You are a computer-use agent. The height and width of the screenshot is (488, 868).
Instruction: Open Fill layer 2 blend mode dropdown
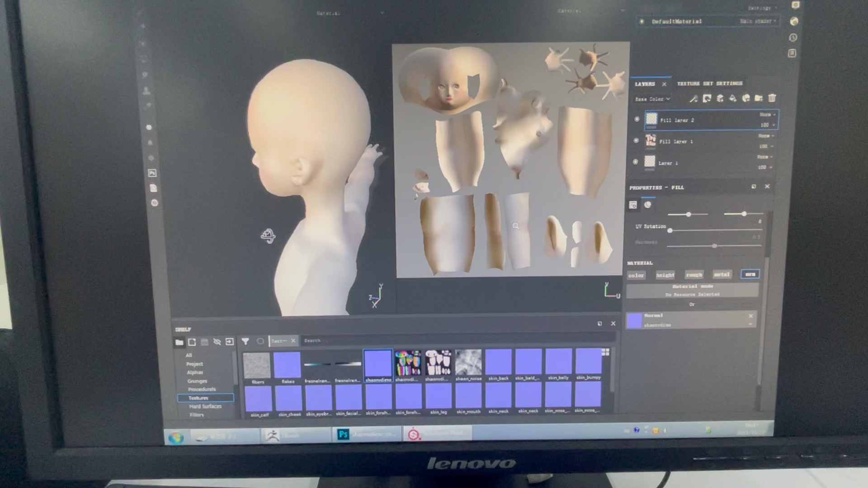pyautogui.click(x=768, y=115)
